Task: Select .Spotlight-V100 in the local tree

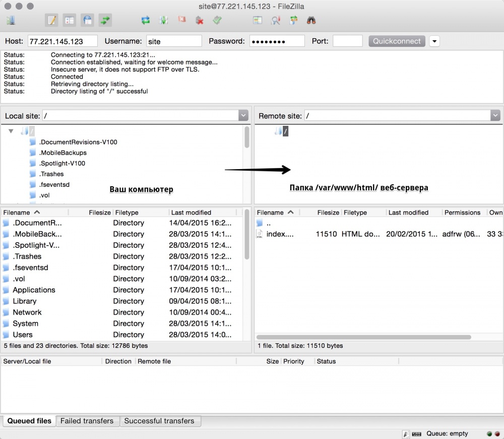Action: point(62,163)
